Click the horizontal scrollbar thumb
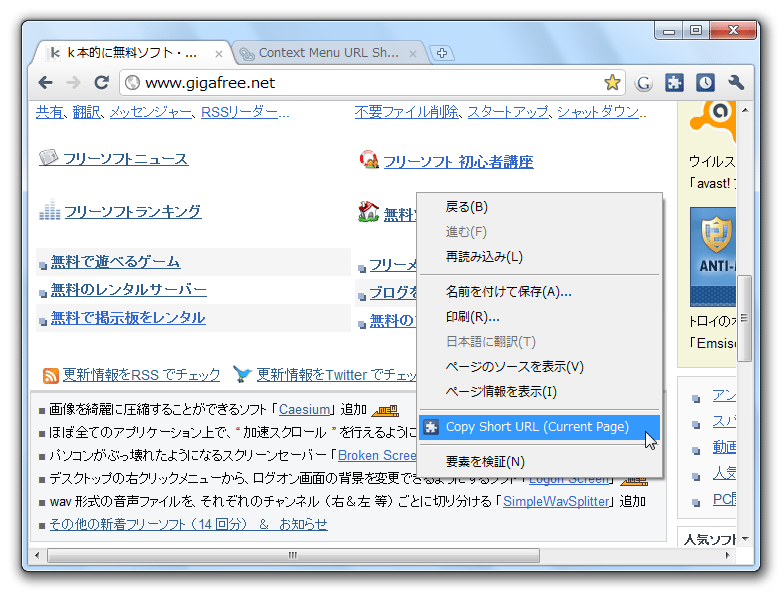 (294, 555)
